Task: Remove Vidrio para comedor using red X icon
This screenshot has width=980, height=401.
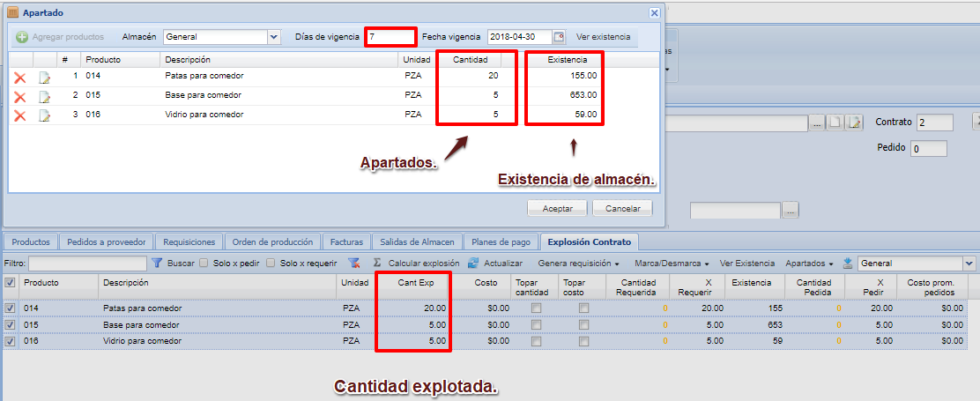Action: [x=19, y=115]
